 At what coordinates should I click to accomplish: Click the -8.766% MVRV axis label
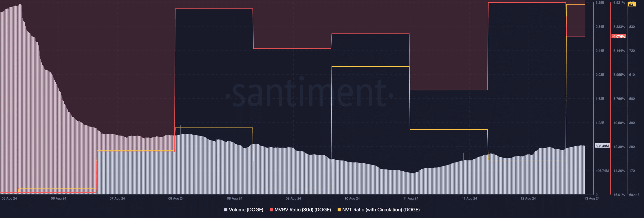(x=619, y=99)
